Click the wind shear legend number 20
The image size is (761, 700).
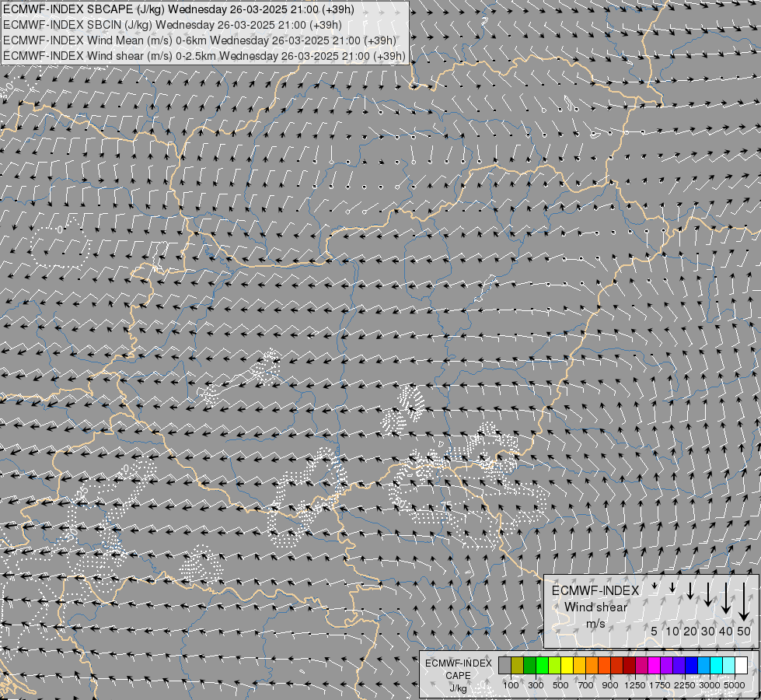(690, 631)
